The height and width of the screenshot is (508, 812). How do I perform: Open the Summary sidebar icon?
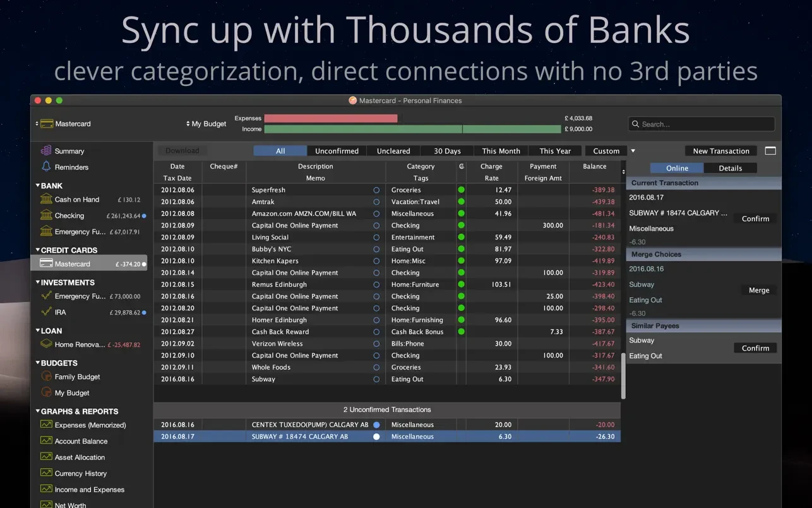[46, 151]
